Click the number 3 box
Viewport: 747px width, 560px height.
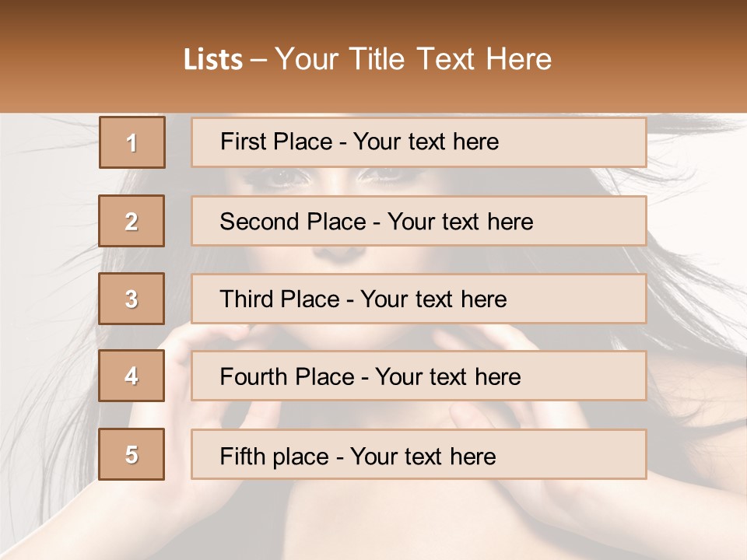(132, 299)
